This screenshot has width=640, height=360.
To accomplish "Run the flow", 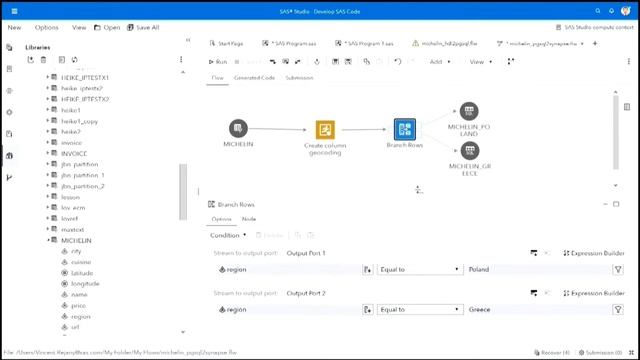I will (x=218, y=62).
